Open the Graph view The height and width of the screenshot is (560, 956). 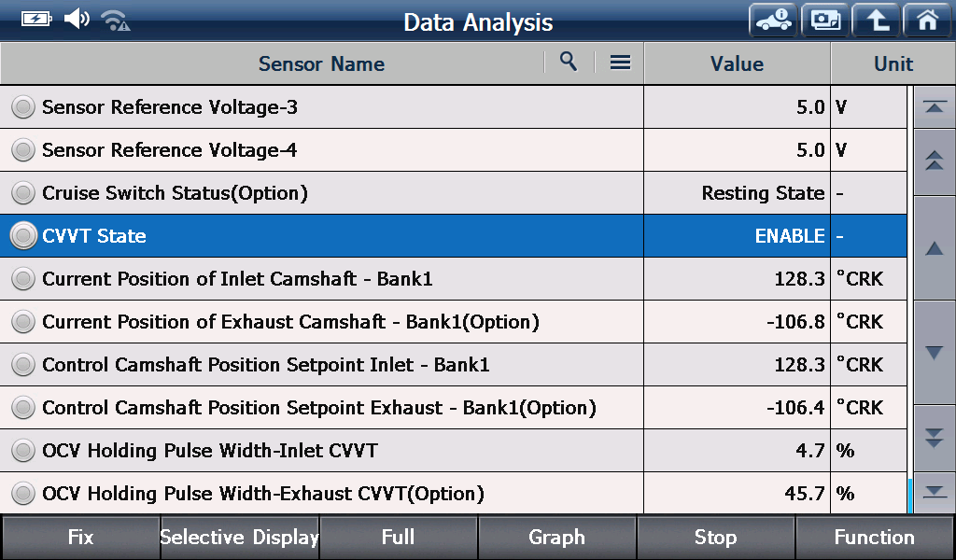pos(557,537)
